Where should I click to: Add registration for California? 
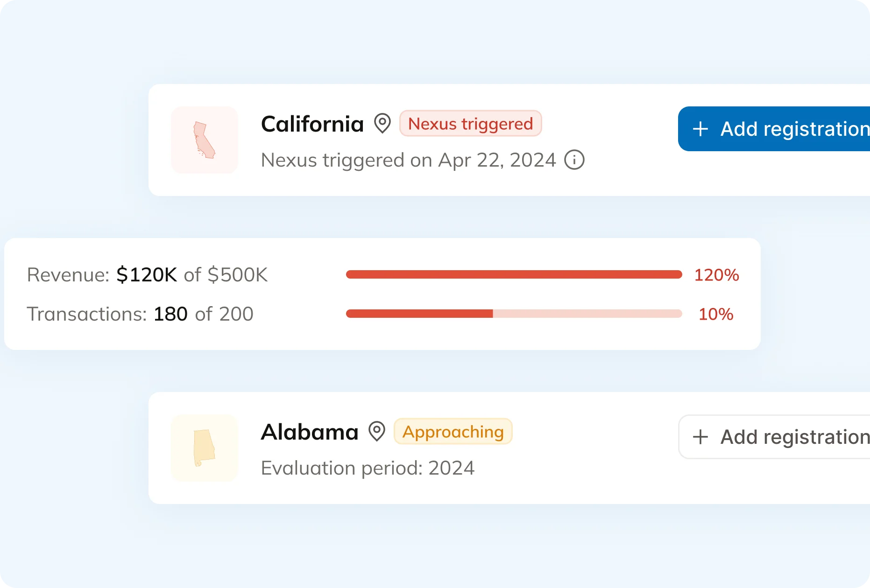point(771,129)
